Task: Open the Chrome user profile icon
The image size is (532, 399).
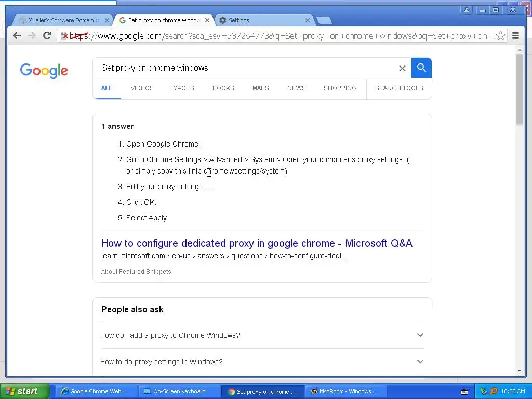Action: click(x=467, y=10)
